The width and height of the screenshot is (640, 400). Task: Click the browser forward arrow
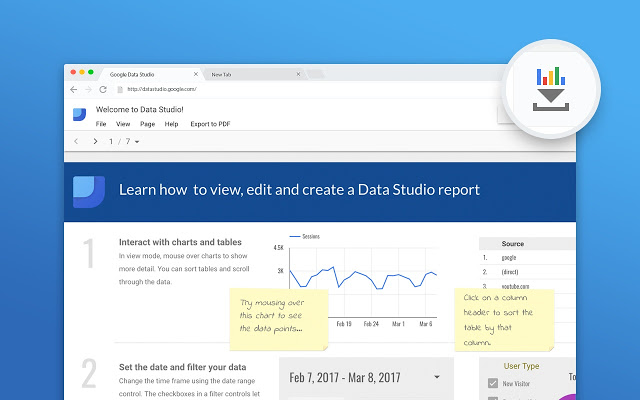pos(88,89)
